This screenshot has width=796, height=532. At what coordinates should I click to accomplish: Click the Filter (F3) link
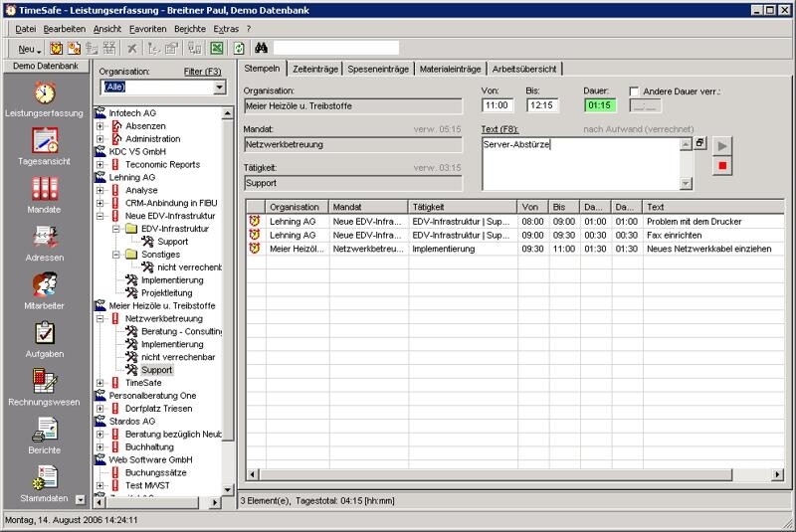pos(202,72)
